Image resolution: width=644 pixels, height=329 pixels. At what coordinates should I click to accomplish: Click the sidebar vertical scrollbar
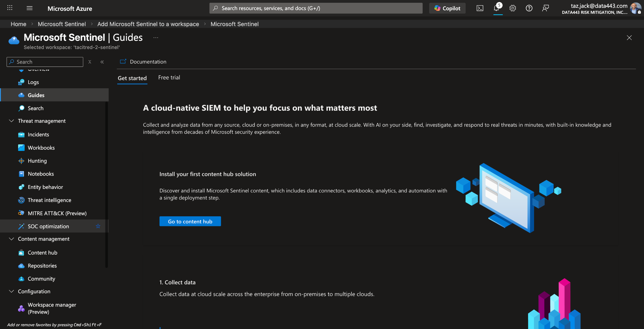(107, 185)
